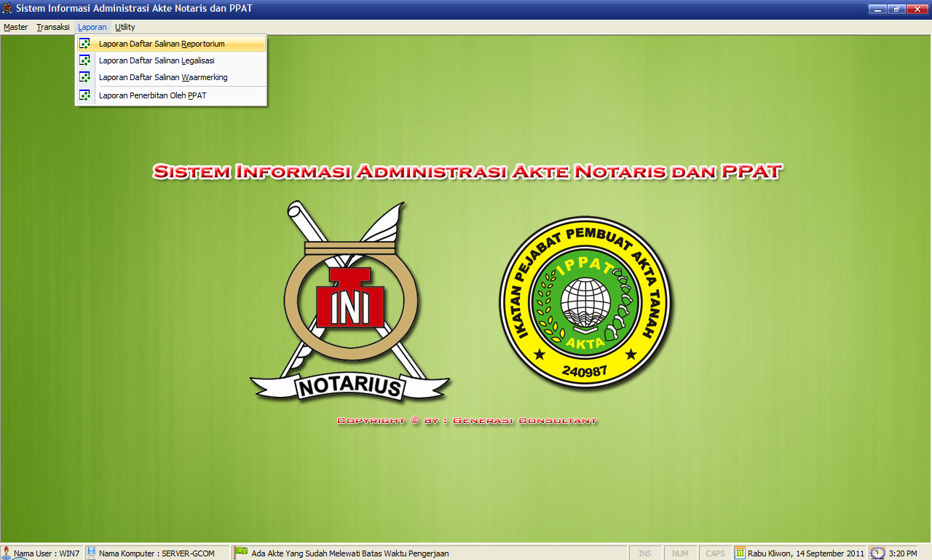Click the calendar icon beside the date
Screen dimensions: 932x560
pos(740,553)
